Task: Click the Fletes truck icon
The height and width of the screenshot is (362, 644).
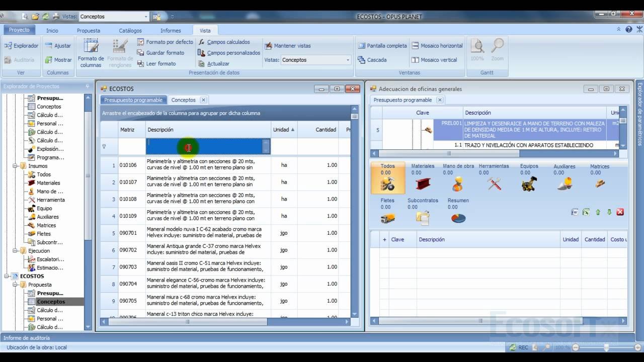Action: (387, 218)
